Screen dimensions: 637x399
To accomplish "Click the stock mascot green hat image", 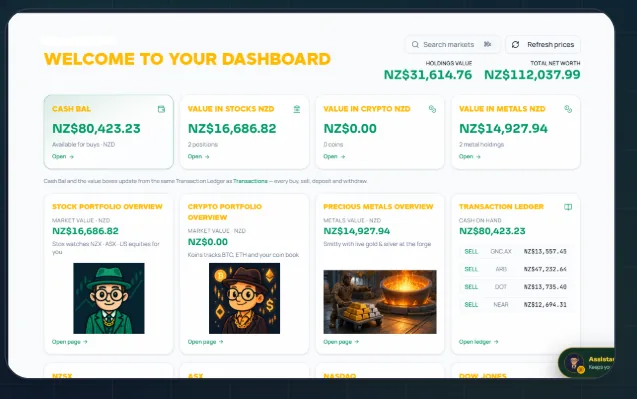I will click(109, 298).
